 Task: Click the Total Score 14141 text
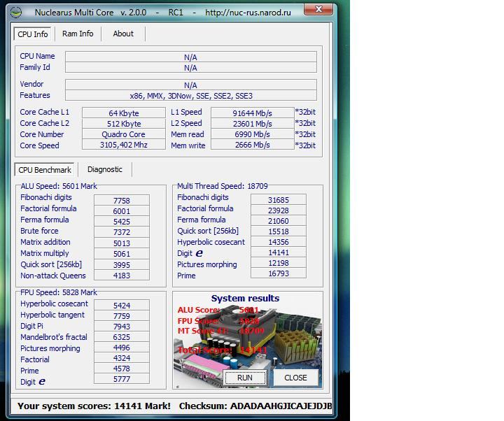[x=222, y=350]
